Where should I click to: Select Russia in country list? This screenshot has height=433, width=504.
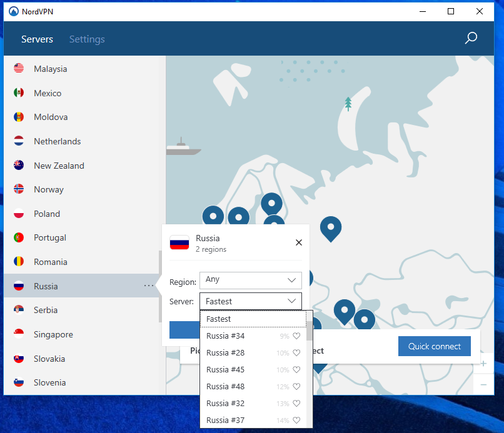(82, 286)
